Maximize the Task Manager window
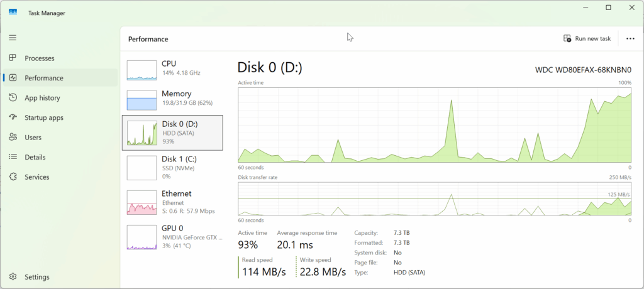The image size is (644, 289). pyautogui.click(x=609, y=8)
